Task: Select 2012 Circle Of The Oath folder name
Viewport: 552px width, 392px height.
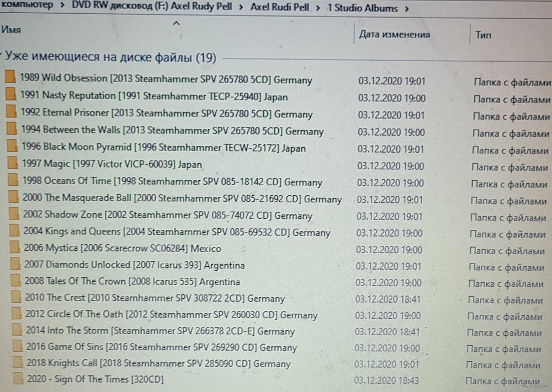Action: (x=172, y=314)
